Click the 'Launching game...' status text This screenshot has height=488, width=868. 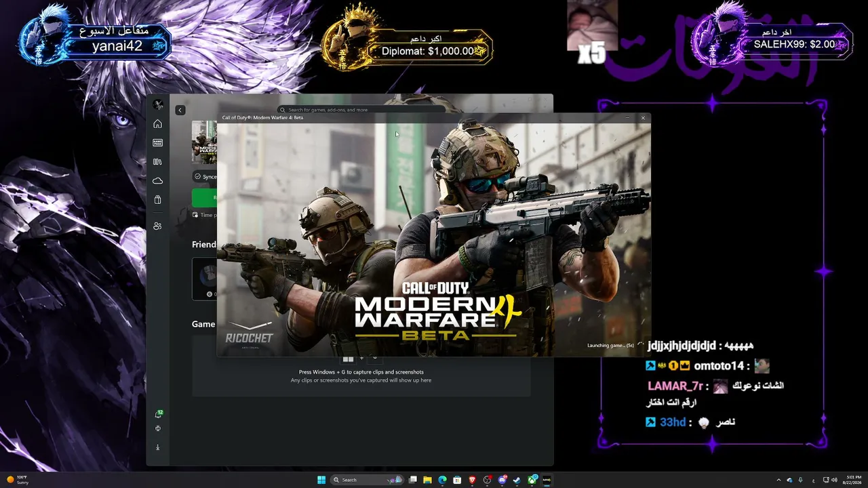coord(610,346)
